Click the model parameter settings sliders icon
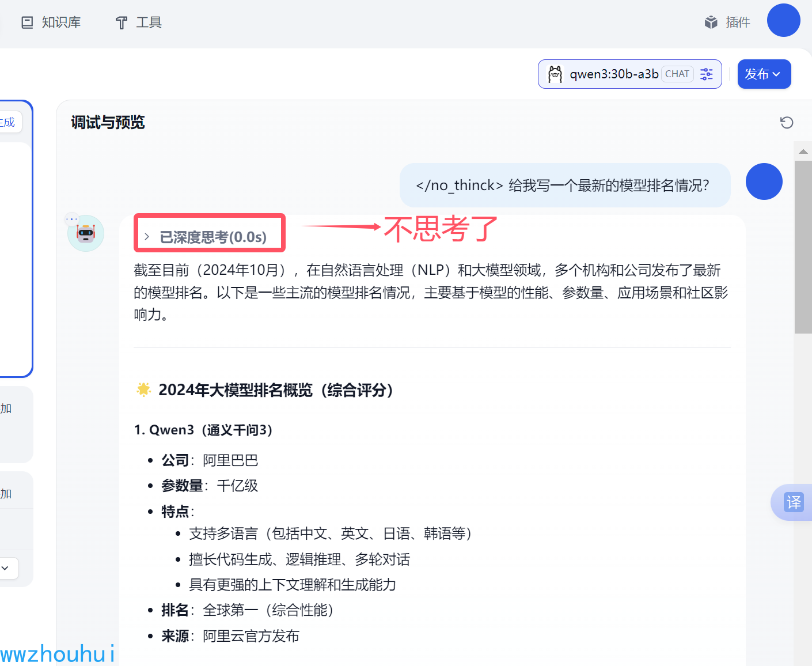 tap(707, 74)
